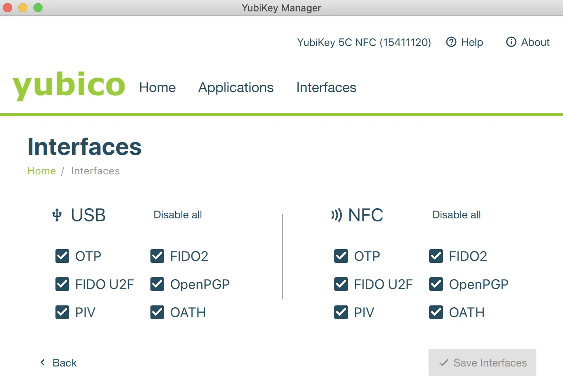Disable FIDO2 over USB
563x392 pixels.
point(157,256)
